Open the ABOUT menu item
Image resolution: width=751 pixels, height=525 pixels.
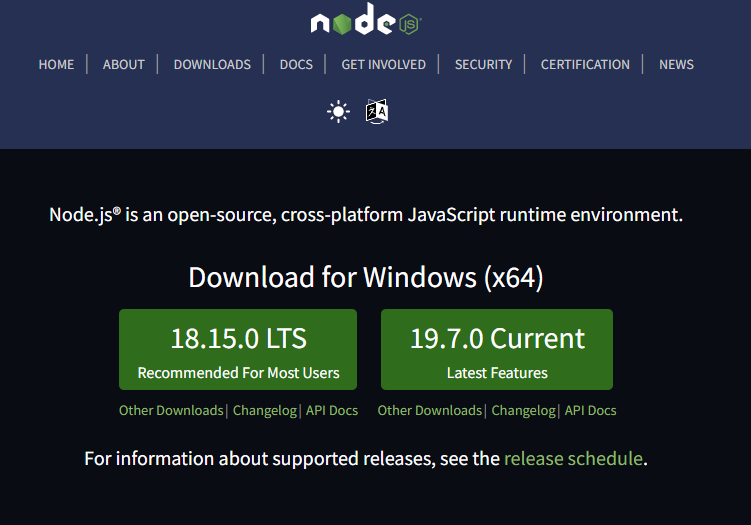(124, 64)
